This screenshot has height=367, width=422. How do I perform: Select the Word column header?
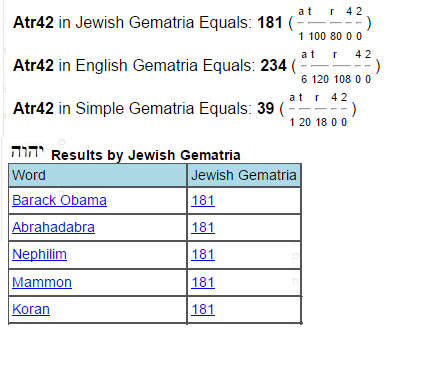point(97,175)
